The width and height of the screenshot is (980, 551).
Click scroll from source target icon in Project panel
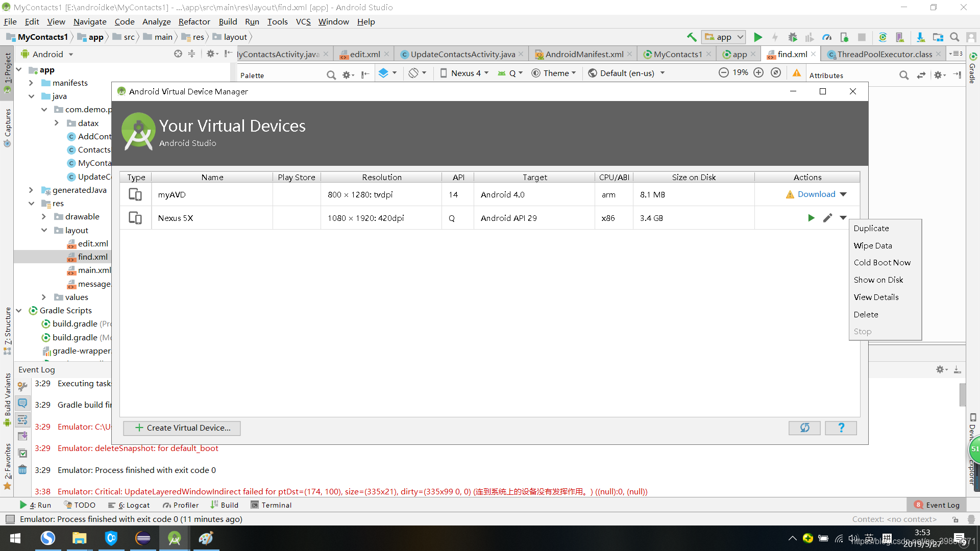pos(178,54)
